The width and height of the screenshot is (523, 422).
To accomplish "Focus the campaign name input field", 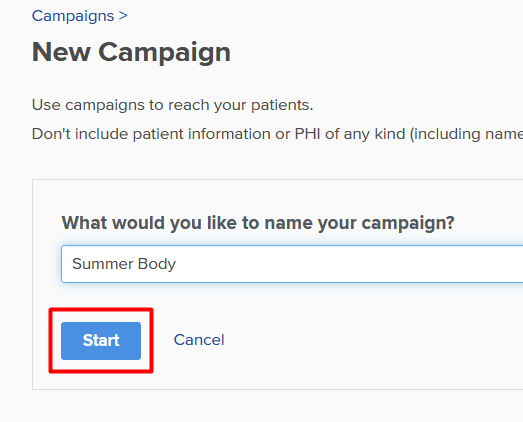I will [x=292, y=264].
